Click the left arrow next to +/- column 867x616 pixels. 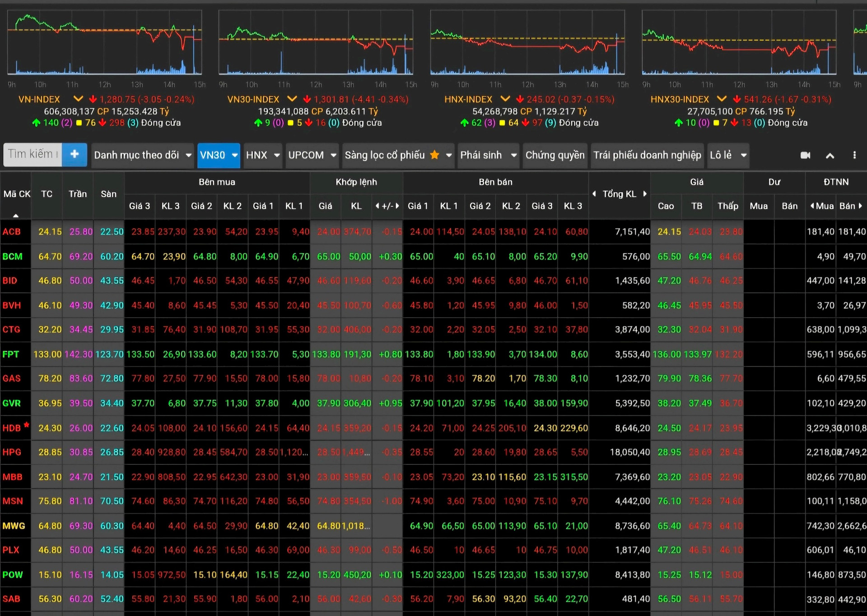(377, 206)
